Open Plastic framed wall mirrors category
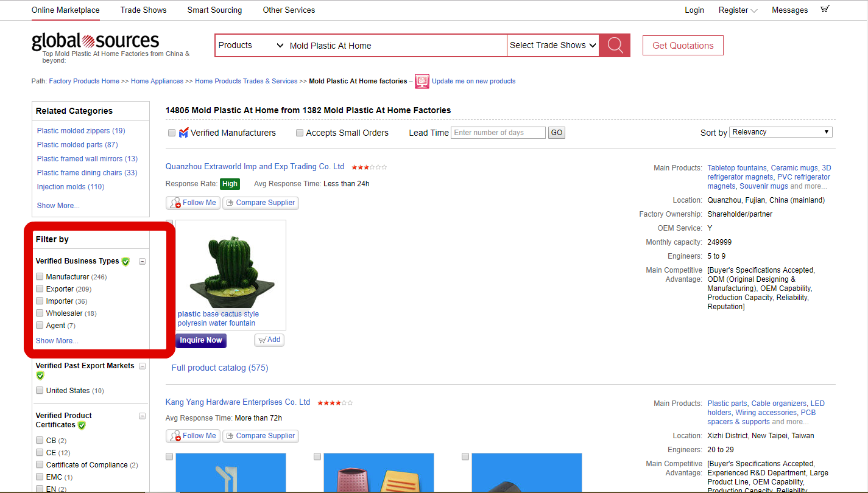 tap(88, 159)
